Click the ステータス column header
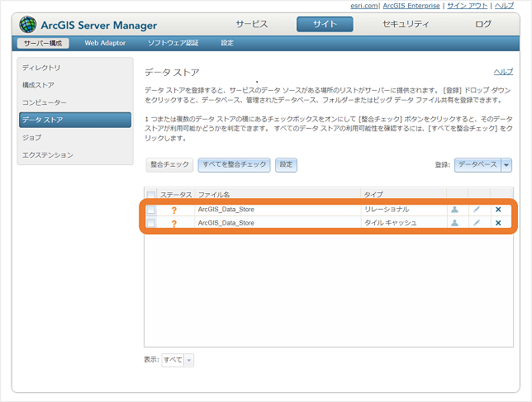The width and height of the screenshot is (532, 402). [176, 195]
